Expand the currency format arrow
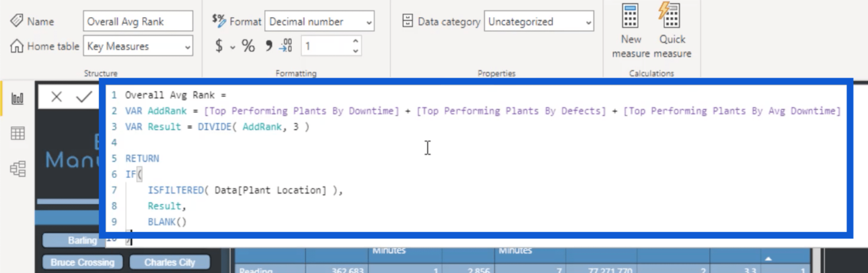 (x=233, y=47)
